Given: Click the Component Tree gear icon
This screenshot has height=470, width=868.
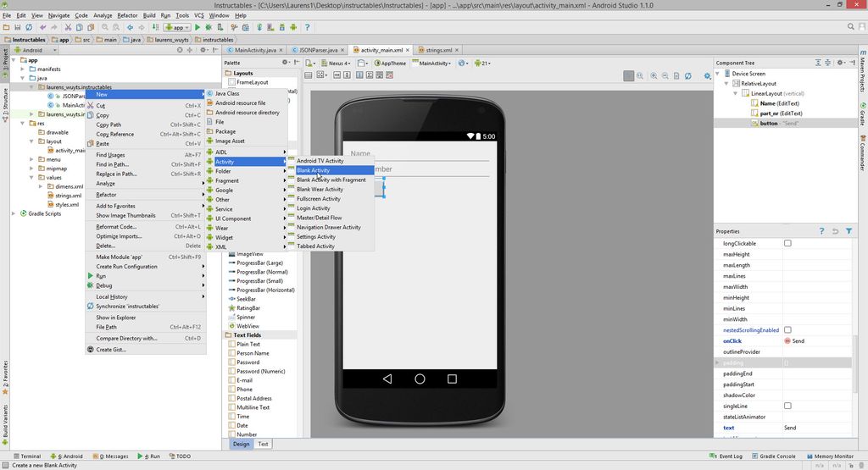Looking at the screenshot, I should [840, 63].
